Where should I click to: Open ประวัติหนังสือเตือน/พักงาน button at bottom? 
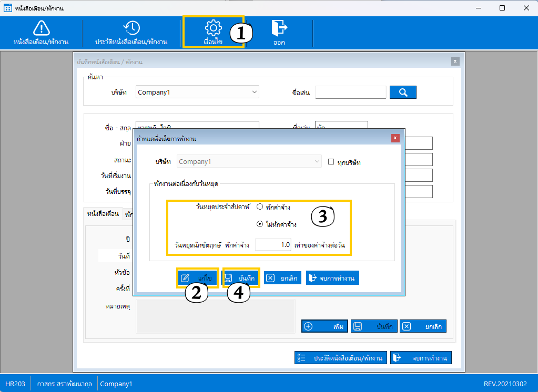point(341,358)
